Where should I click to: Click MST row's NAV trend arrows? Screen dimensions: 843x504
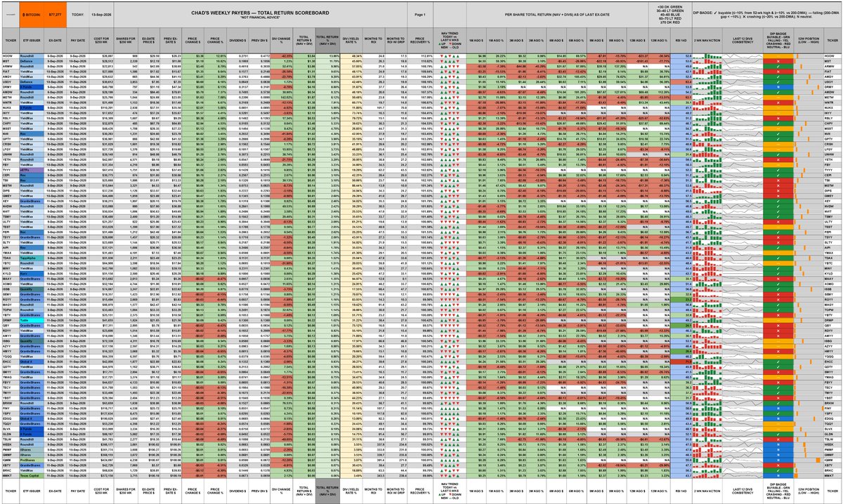point(450,61)
